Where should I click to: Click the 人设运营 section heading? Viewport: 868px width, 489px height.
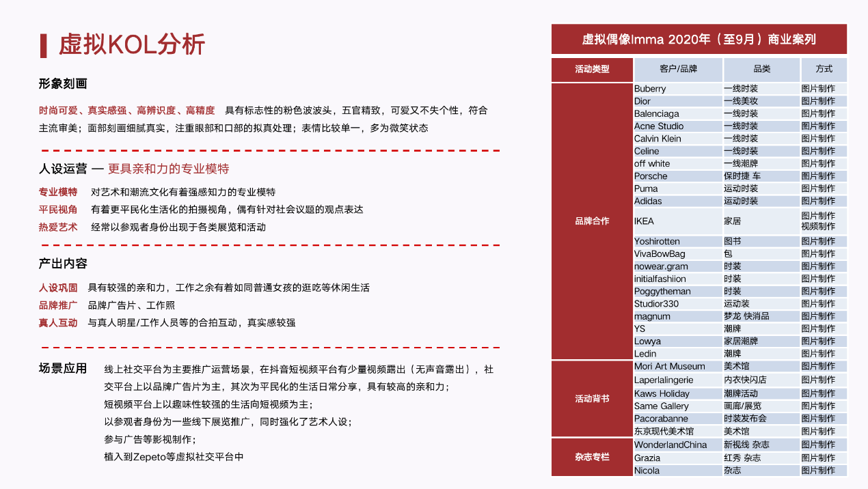coord(63,169)
